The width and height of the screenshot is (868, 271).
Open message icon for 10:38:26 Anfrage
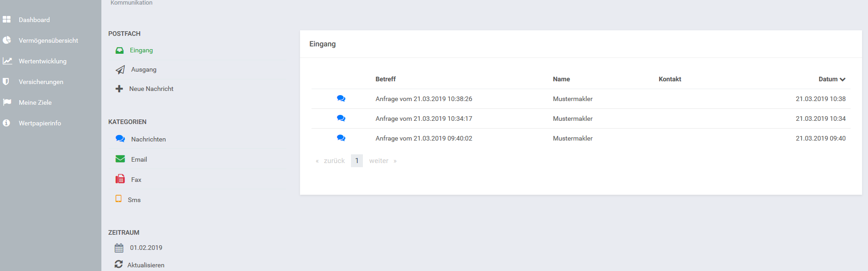tap(341, 99)
